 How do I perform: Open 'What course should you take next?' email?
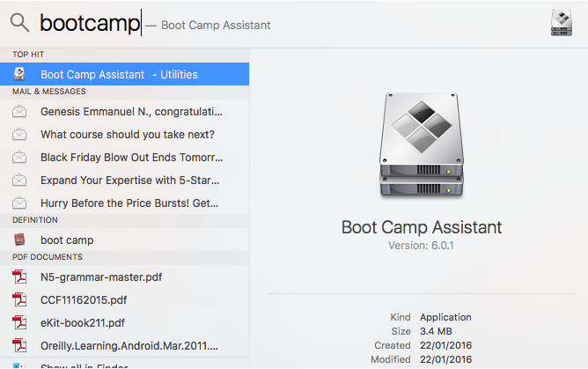tap(124, 134)
